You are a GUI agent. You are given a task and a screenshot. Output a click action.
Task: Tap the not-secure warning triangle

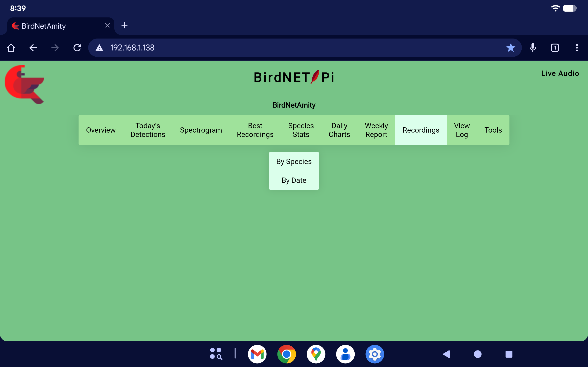click(x=99, y=48)
